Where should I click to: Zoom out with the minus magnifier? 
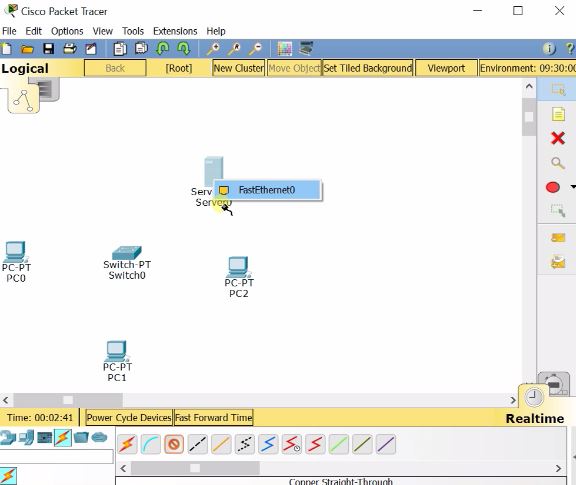pyautogui.click(x=255, y=48)
